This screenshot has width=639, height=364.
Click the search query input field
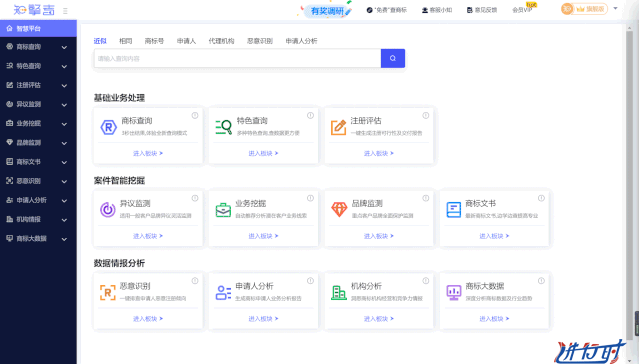[x=238, y=58]
